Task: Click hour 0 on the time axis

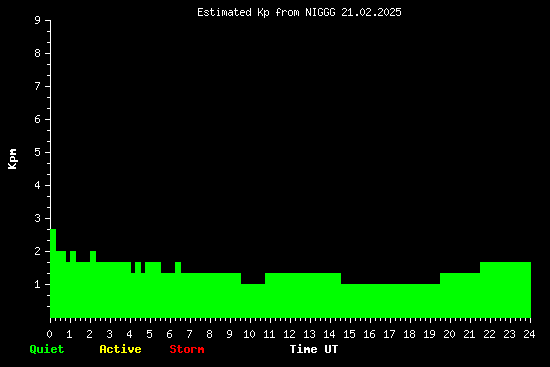Action: 49,334
